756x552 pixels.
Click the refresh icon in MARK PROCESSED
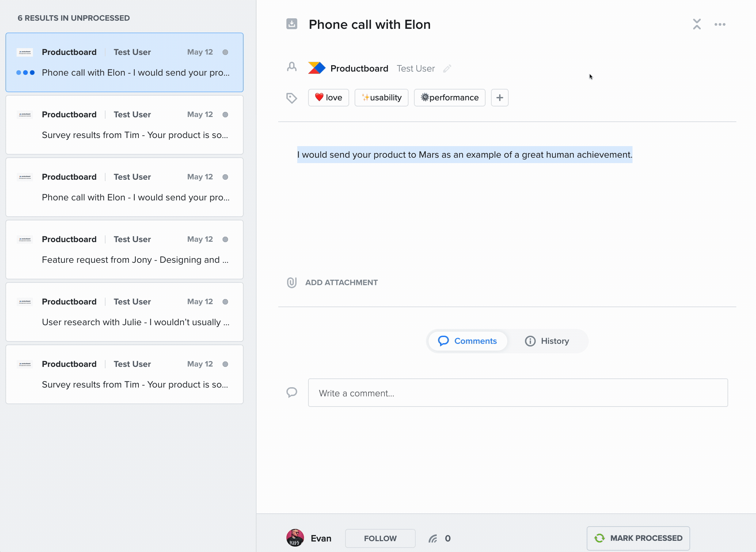599,538
